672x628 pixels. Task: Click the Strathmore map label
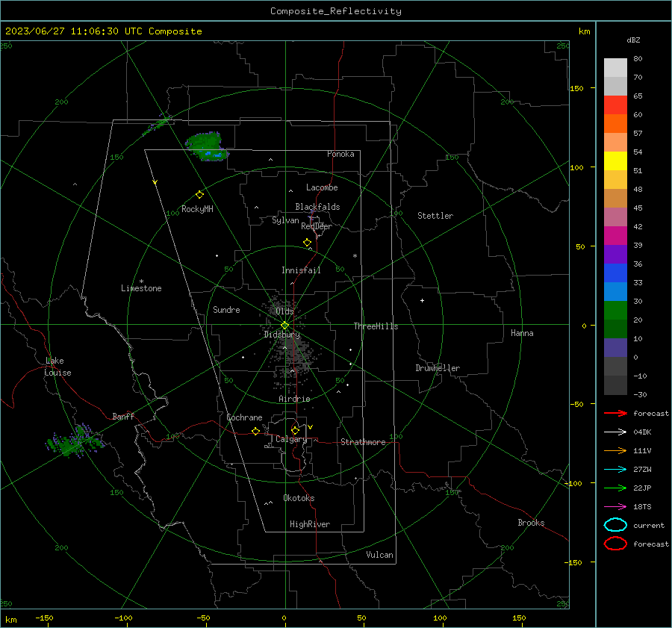pos(363,442)
